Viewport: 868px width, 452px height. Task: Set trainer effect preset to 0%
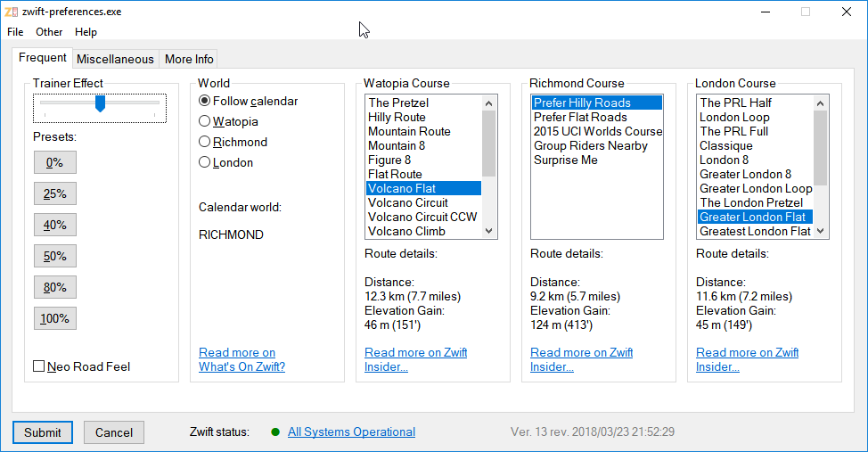54,162
